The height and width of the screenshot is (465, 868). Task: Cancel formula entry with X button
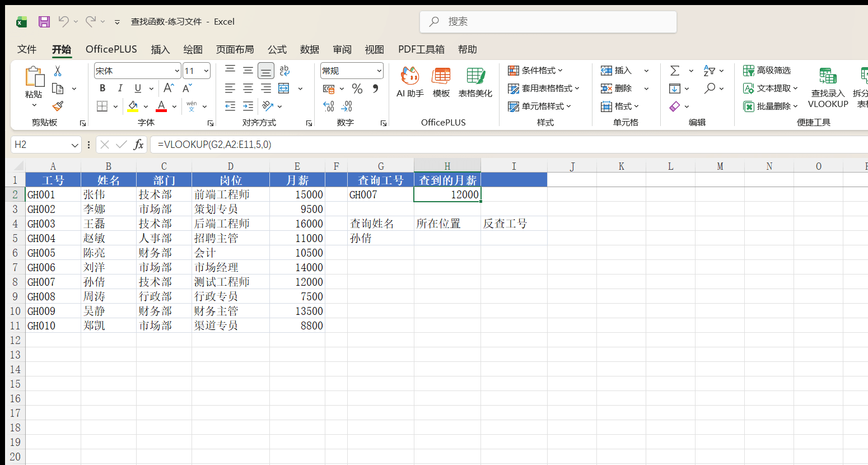(105, 145)
